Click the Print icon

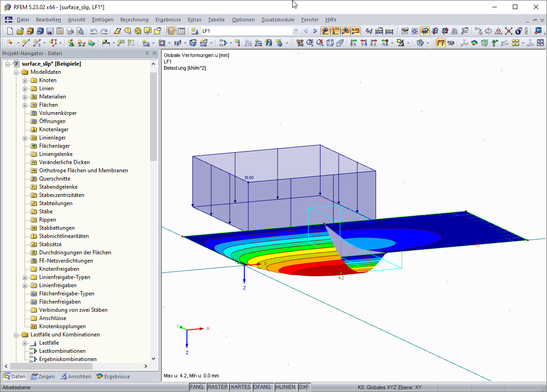pos(70,31)
